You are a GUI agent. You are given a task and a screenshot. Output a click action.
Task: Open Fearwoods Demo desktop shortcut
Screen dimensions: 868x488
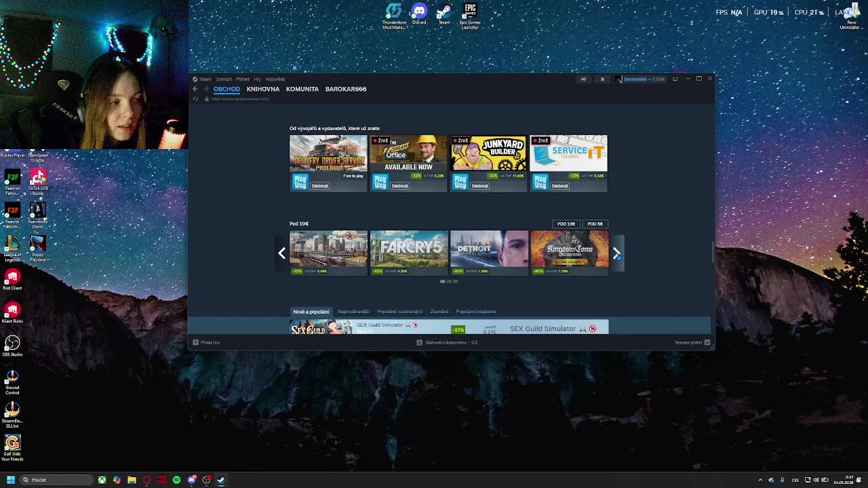pyautogui.click(x=38, y=216)
